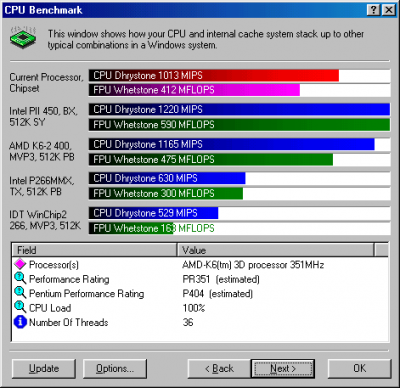Click the 'Intel PII 450, BX, 512K SY' label
400x388 pixels.
click(x=43, y=116)
